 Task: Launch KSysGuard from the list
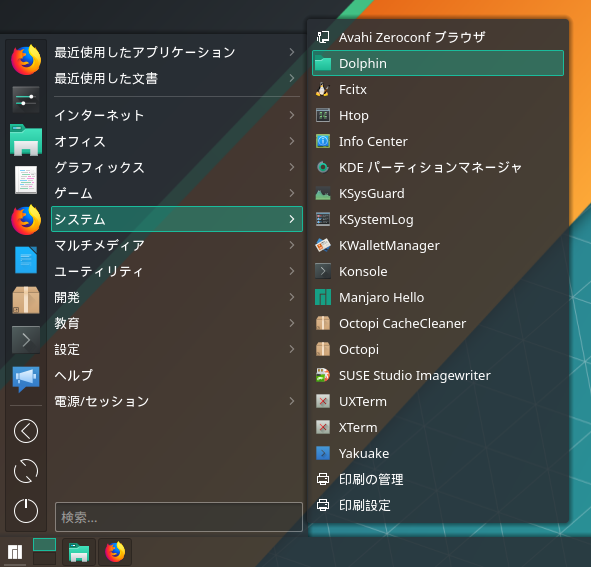(438, 193)
